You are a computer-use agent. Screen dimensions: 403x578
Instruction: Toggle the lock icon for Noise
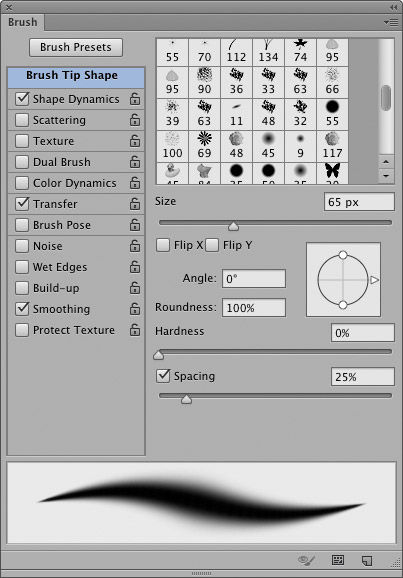135,246
